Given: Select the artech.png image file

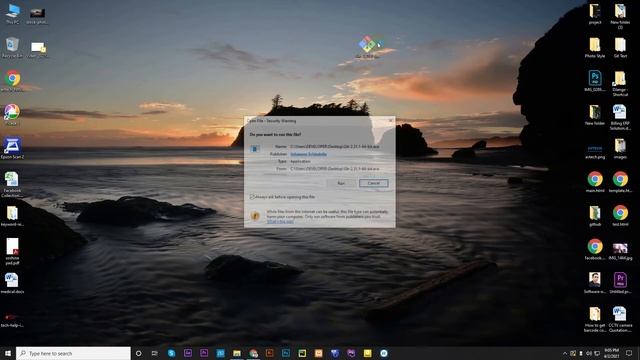Looking at the screenshot, I should 595,151.
